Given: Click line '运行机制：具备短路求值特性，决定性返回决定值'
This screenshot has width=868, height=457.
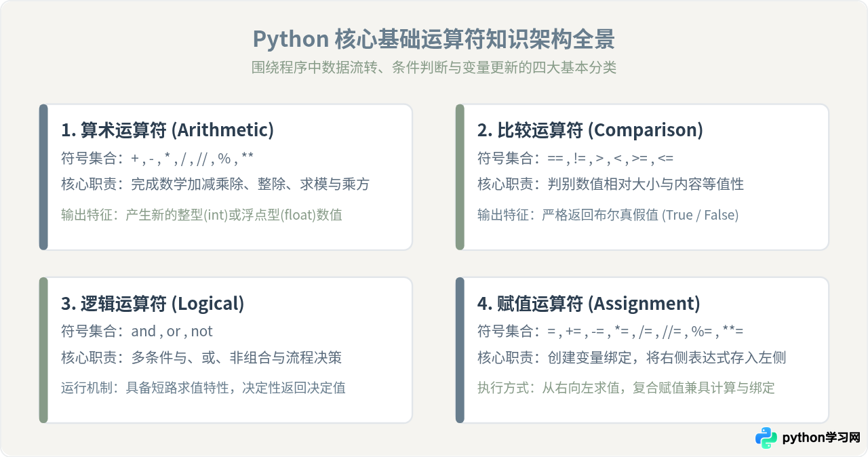Looking at the screenshot, I should coord(203,388).
